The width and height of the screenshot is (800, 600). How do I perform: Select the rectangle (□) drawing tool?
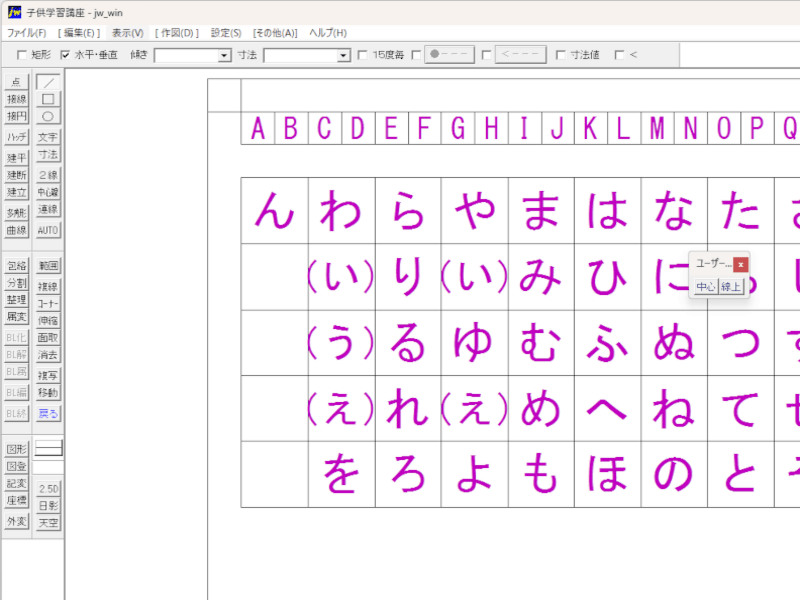coord(48,99)
